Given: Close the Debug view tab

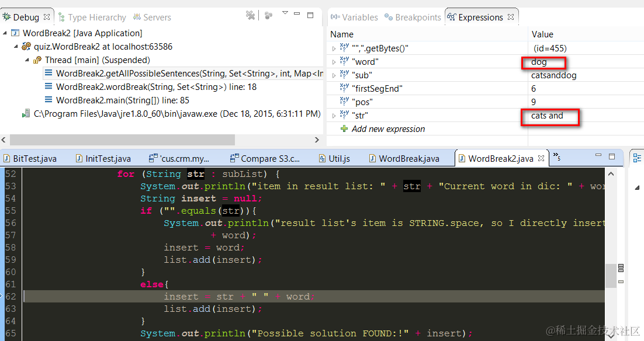Looking at the screenshot, I should click(x=47, y=17).
